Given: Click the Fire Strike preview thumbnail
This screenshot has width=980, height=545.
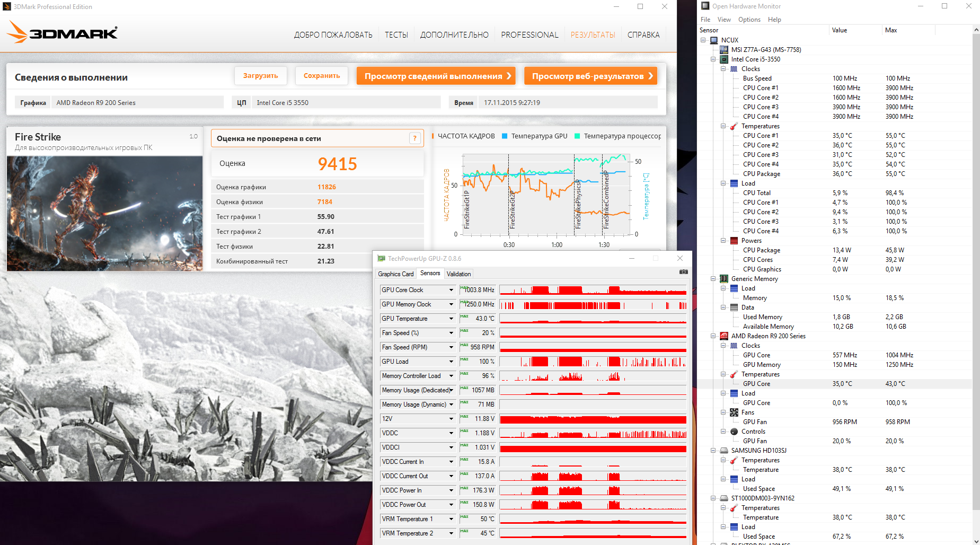Looking at the screenshot, I should tap(105, 214).
